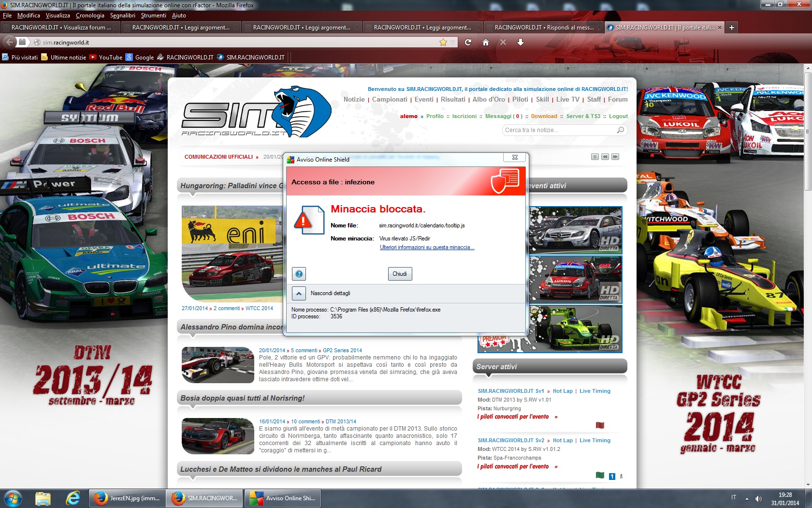Screen dimensions: 812x508
Task: Launch Internet Explorer from taskbar
Action: tap(72, 498)
